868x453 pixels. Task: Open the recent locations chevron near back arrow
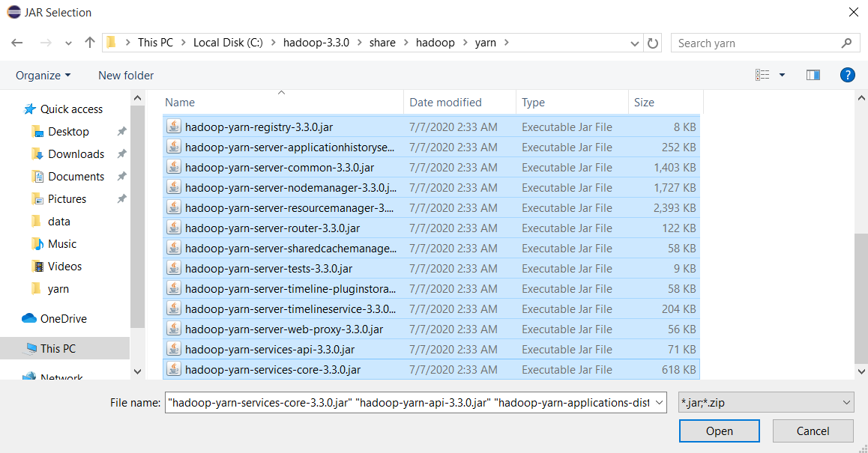(67, 43)
